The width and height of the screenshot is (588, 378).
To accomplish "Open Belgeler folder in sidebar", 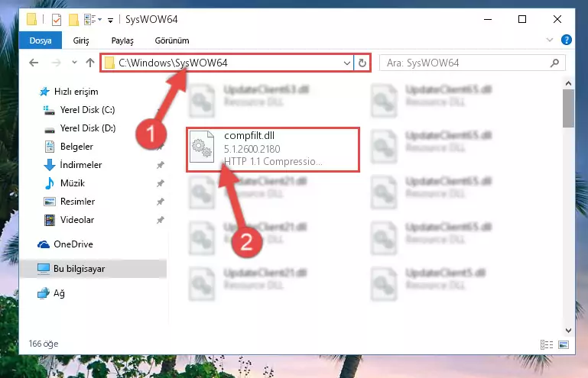I will coord(76,147).
